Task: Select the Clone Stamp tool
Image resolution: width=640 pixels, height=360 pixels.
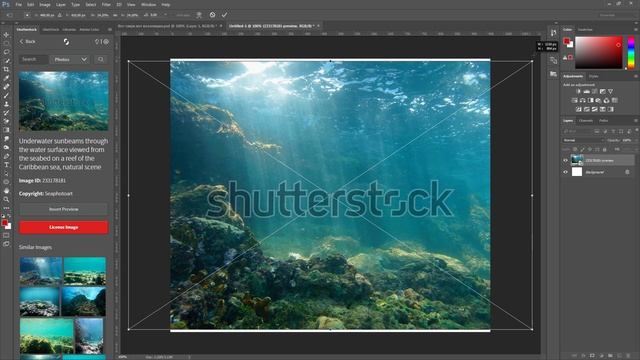Action: coord(6,104)
